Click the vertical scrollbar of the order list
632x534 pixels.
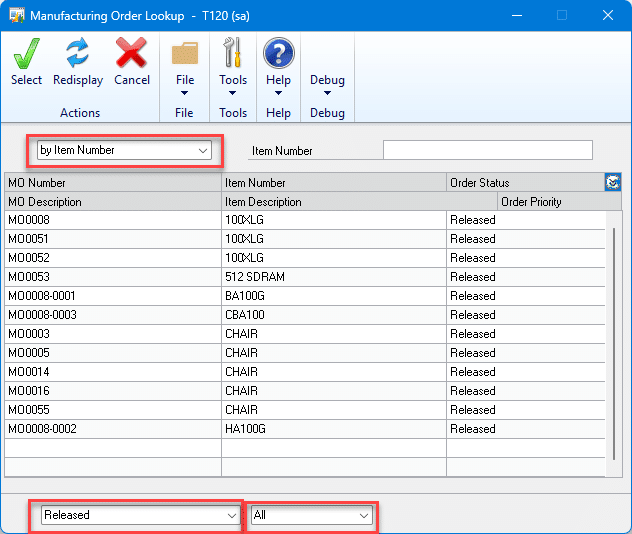613,340
